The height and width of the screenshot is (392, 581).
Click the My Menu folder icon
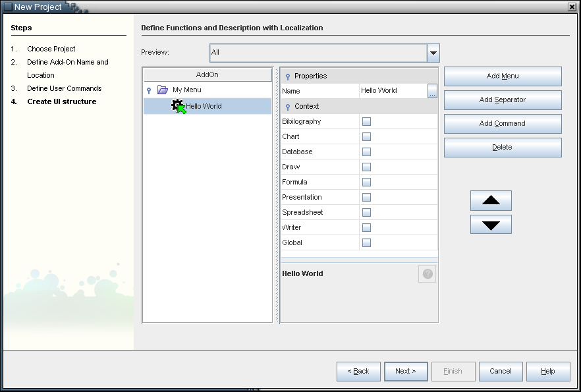163,90
